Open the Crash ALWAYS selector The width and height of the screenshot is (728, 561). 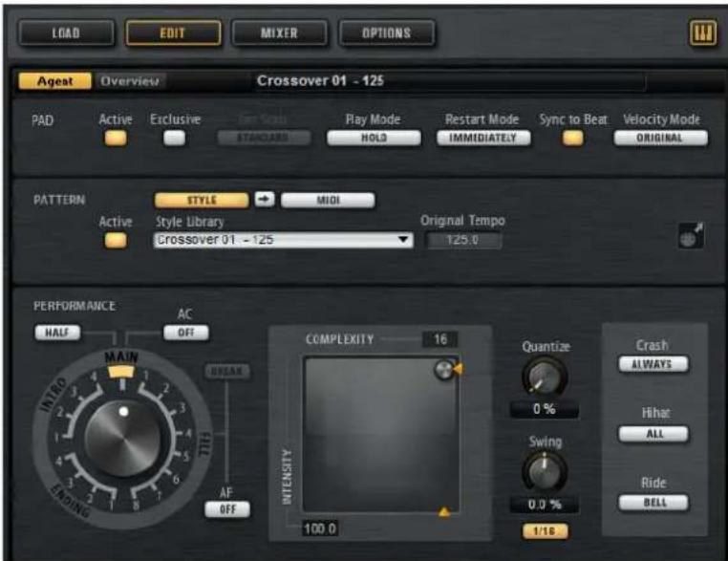pos(653,364)
